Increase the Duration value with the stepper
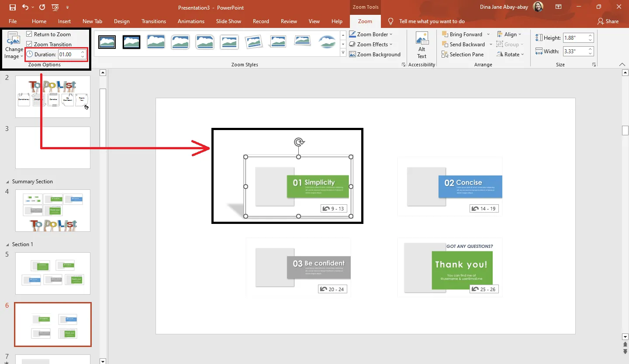This screenshot has height=364, width=629. coord(82,52)
